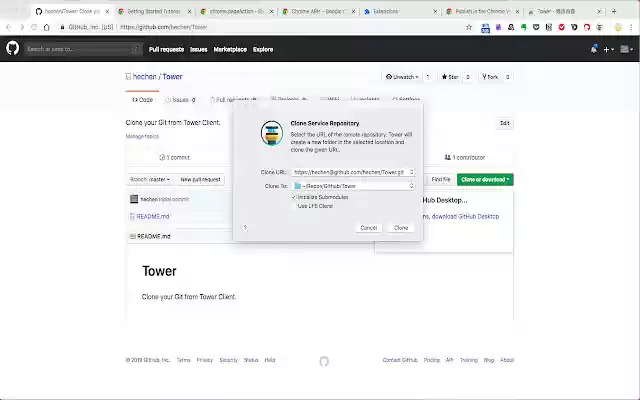640x400 pixels.
Task: Open the Contact GitHub footer link
Action: (x=400, y=360)
